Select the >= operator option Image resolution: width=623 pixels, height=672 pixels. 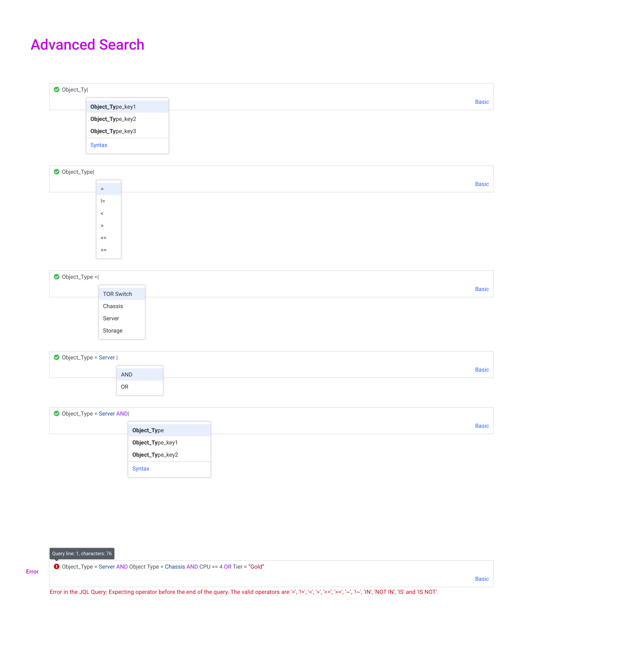[x=109, y=250]
